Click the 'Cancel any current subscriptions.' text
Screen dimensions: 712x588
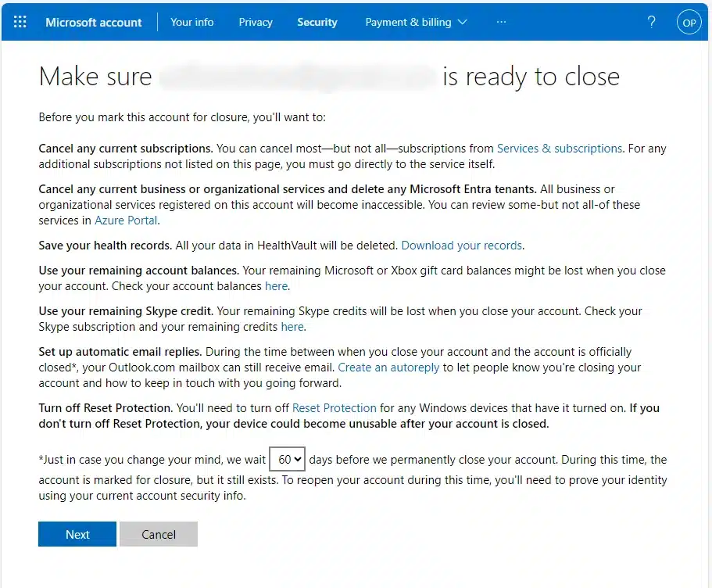click(x=126, y=149)
